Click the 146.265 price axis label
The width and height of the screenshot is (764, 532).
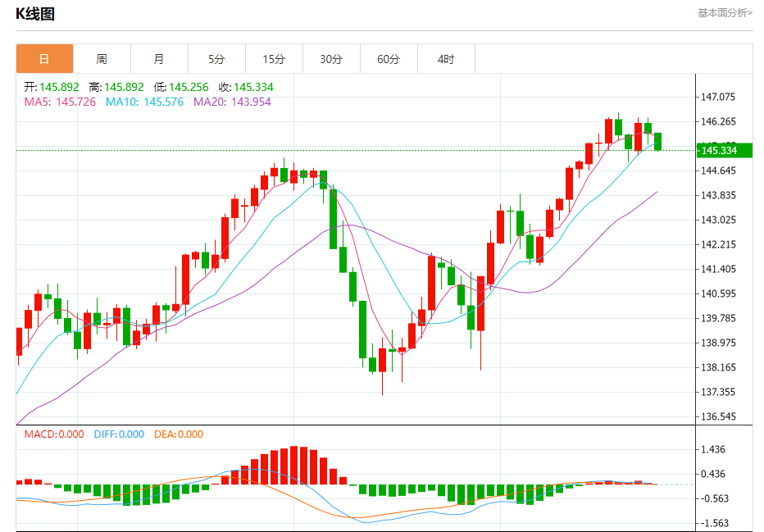pyautogui.click(x=718, y=121)
